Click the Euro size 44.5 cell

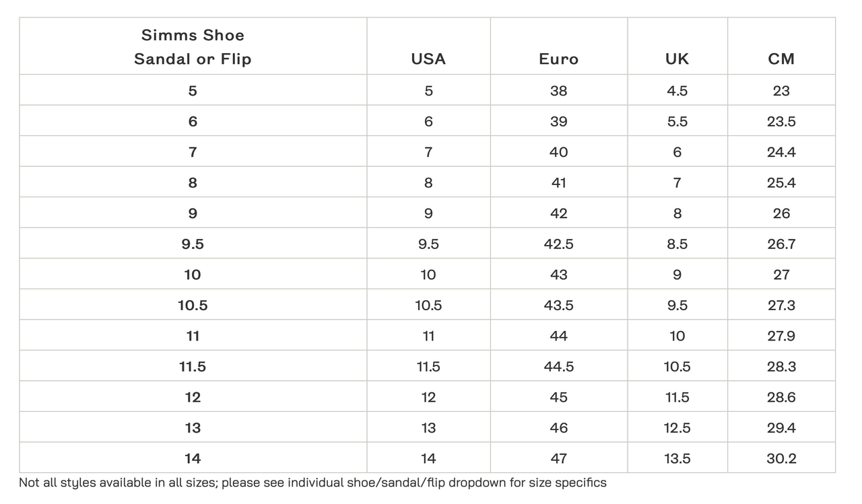coord(558,367)
